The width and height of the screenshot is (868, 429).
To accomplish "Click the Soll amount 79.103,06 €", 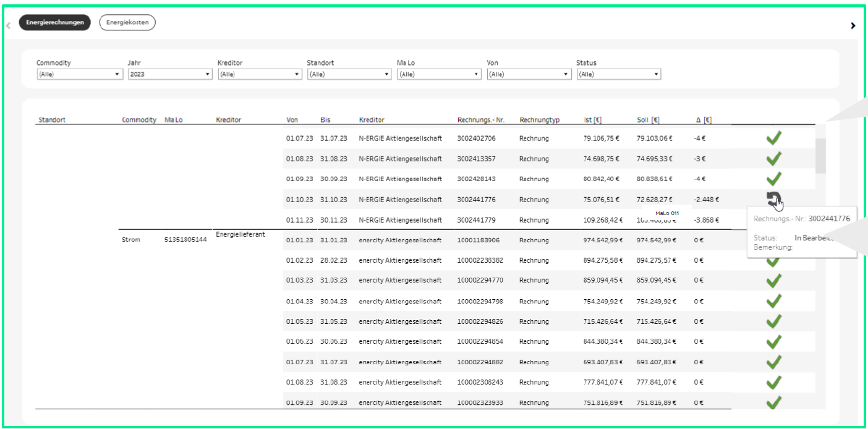I will (655, 138).
